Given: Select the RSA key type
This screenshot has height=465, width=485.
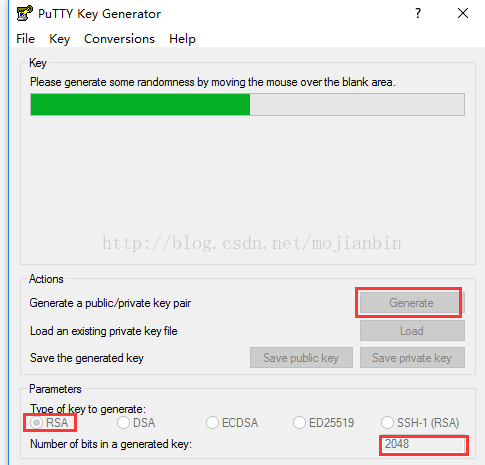Looking at the screenshot, I should (x=49, y=422).
